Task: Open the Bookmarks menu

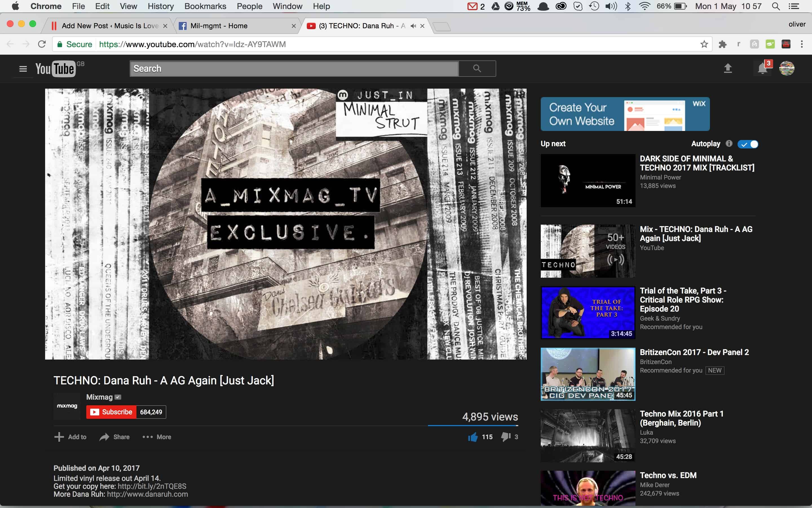Action: pos(205,6)
